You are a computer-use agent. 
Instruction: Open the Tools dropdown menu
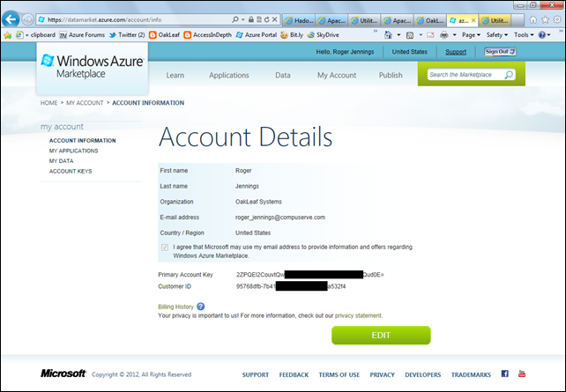(524, 35)
